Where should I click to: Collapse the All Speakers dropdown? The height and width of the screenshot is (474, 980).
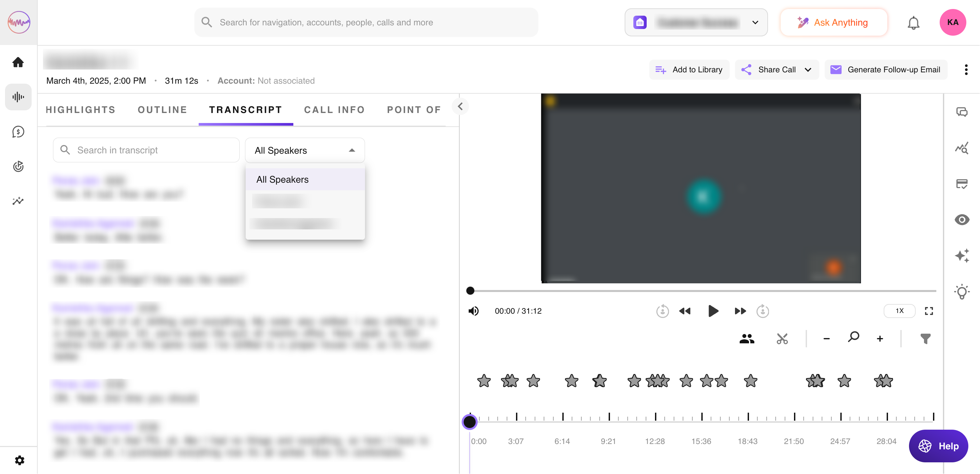point(352,150)
